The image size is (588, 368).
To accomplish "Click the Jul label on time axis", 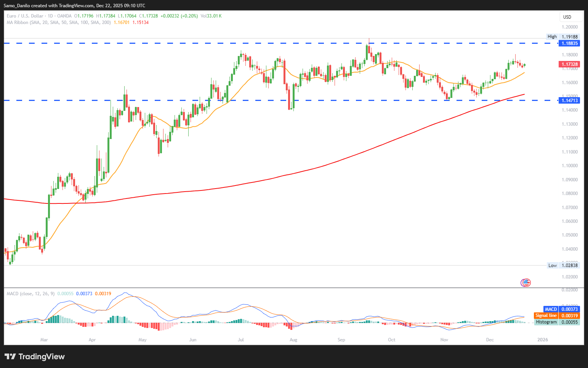I will pos(240,339).
